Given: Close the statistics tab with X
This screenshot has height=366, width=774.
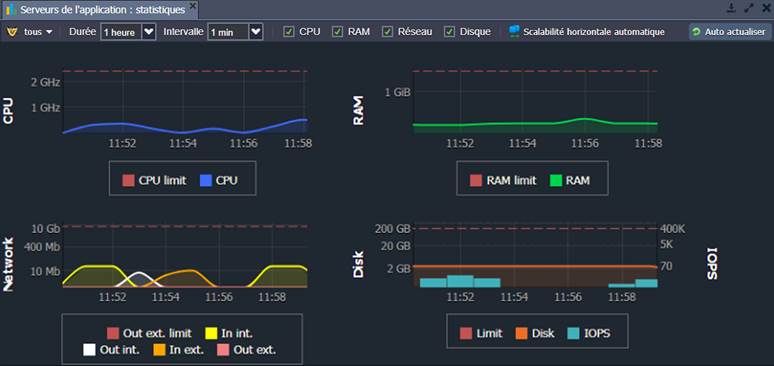Looking at the screenshot, I should [x=193, y=6].
